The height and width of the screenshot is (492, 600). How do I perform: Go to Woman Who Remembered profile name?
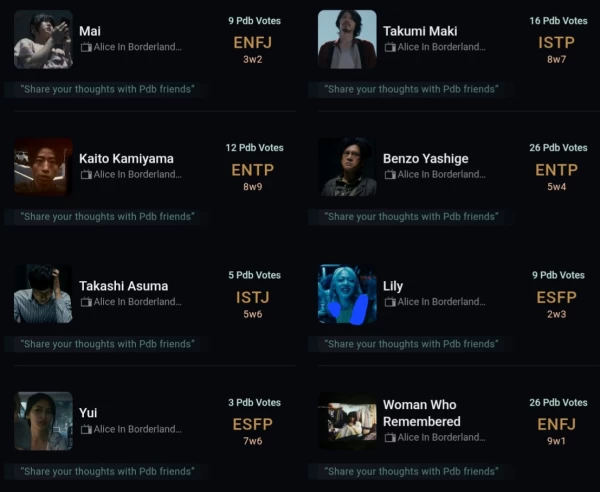pyautogui.click(x=419, y=413)
